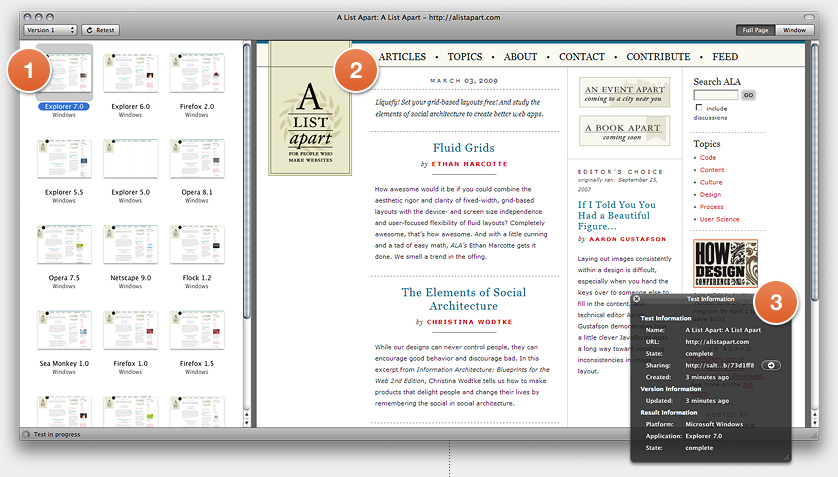The width and height of the screenshot is (838, 477).
Task: Open the CONTACT nav item
Action: pos(581,57)
